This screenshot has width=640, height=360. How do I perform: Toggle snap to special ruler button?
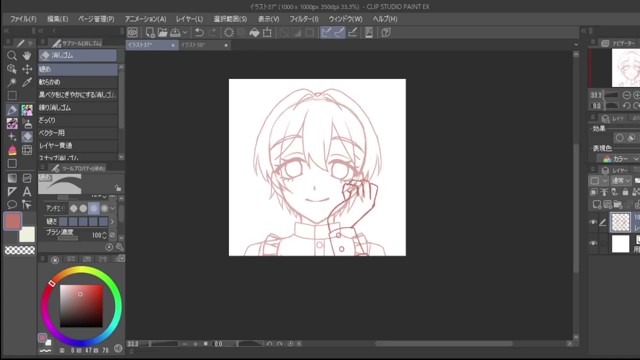[x=339, y=33]
